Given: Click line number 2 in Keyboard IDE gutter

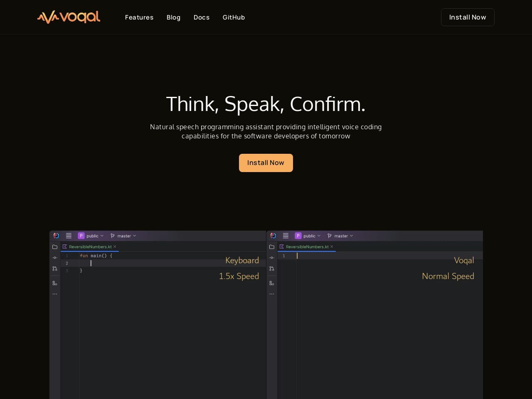Looking at the screenshot, I should (x=67, y=264).
